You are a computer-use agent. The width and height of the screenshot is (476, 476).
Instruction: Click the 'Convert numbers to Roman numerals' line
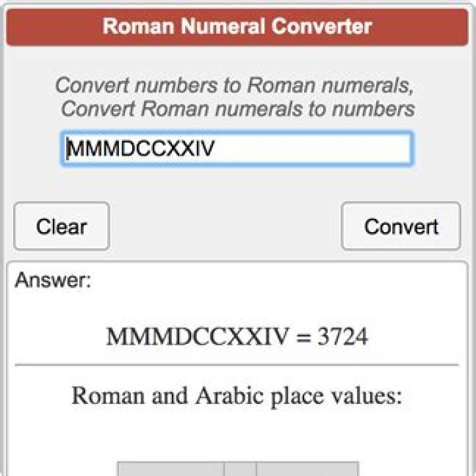click(234, 85)
